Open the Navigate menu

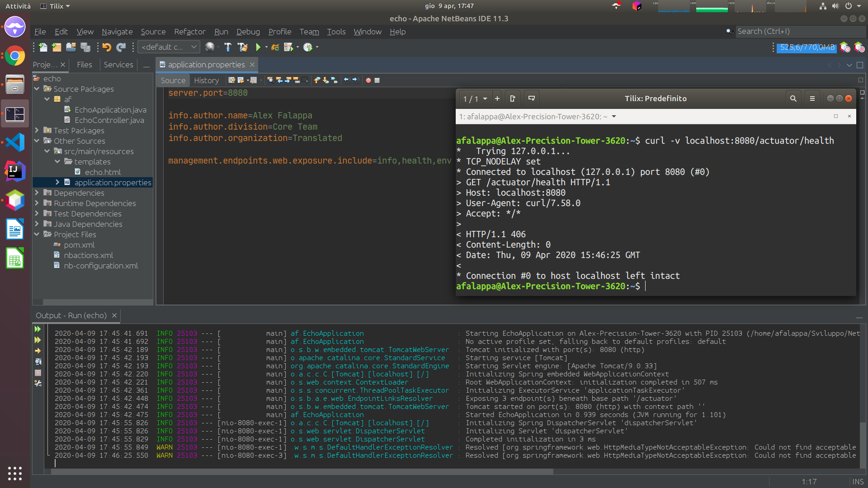[x=117, y=32]
